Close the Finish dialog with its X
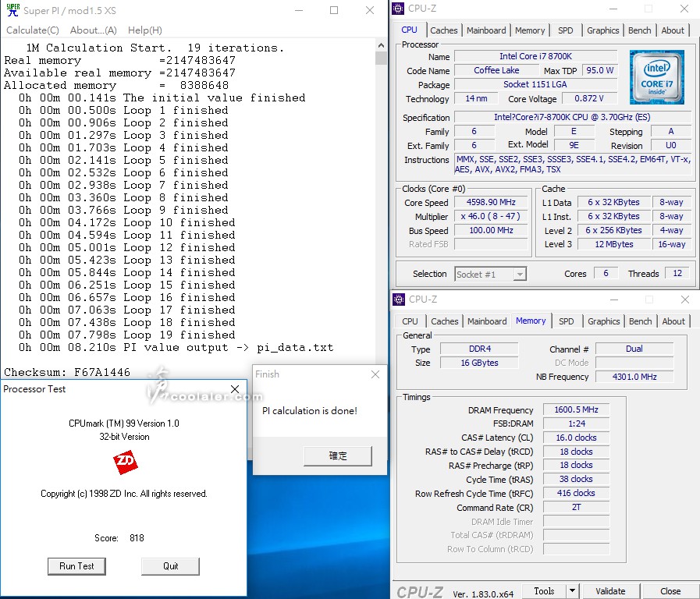 click(x=375, y=374)
